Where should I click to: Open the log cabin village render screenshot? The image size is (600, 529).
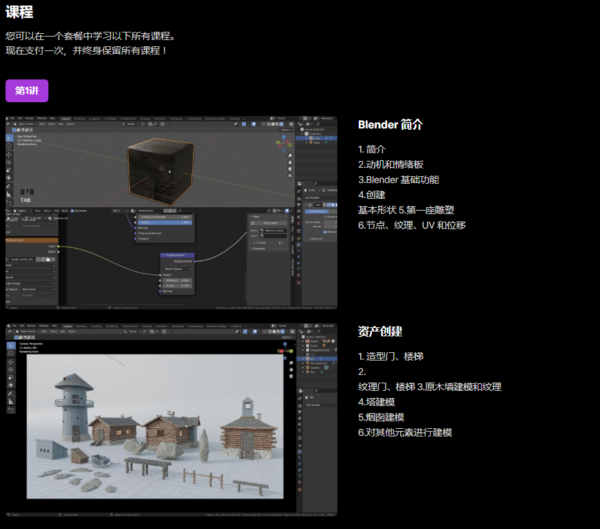coord(171,420)
